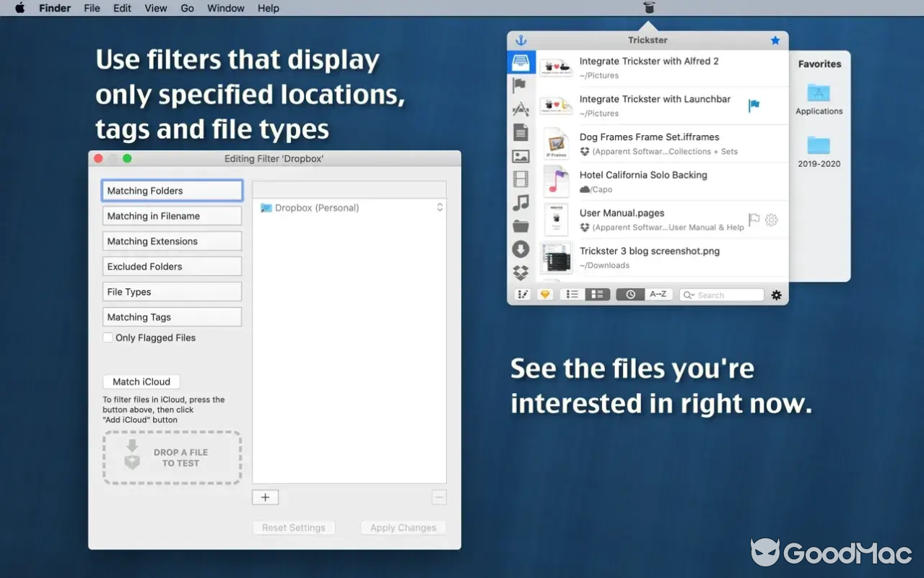Image resolution: width=924 pixels, height=578 pixels.
Task: Switch to the Matching Extensions filter section
Action: pyautogui.click(x=172, y=241)
